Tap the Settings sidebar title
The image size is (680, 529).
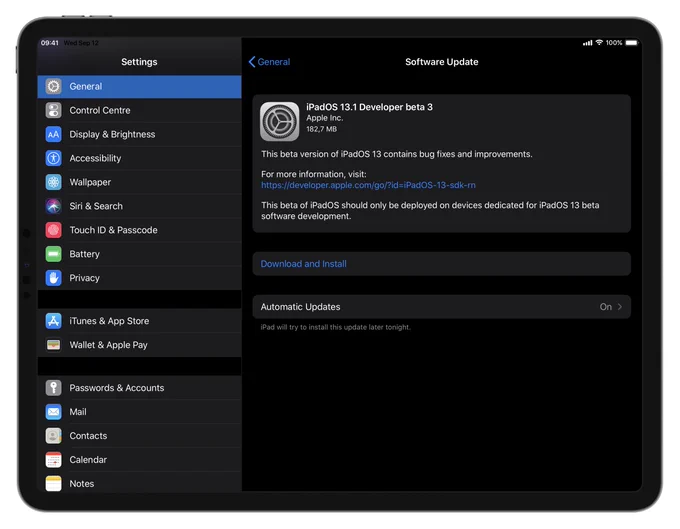point(139,62)
